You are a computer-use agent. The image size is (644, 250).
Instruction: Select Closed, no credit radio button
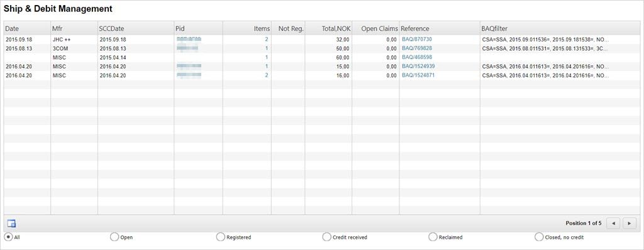coord(539,237)
